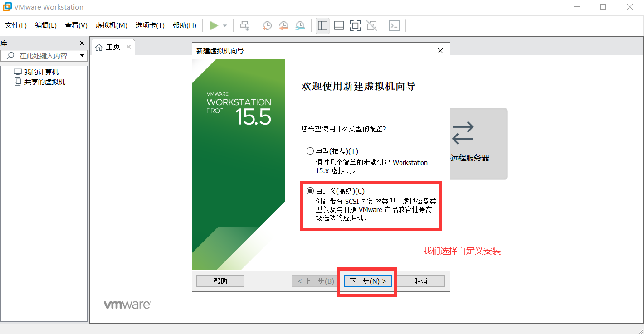The image size is (644, 334).
Task: Close the library panel with its X
Action: coord(82,43)
